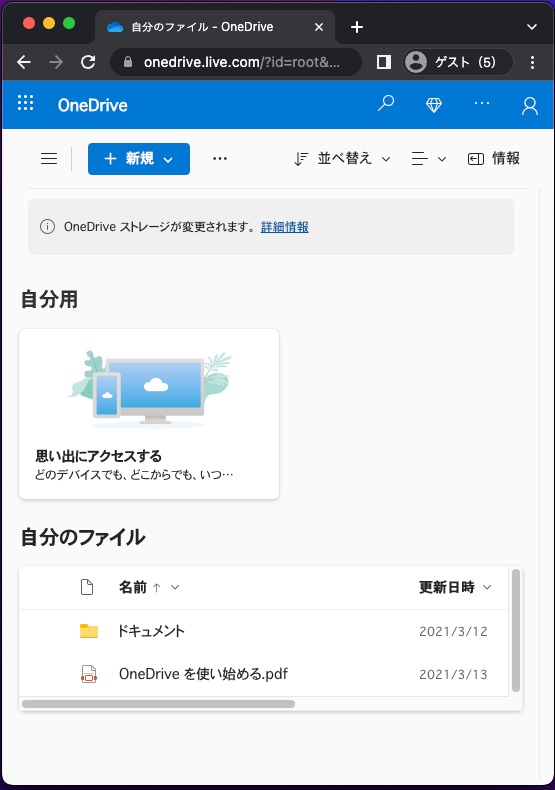This screenshot has height=790, width=555.
Task: Click the 自分のファイル section heading
Action: (83, 537)
